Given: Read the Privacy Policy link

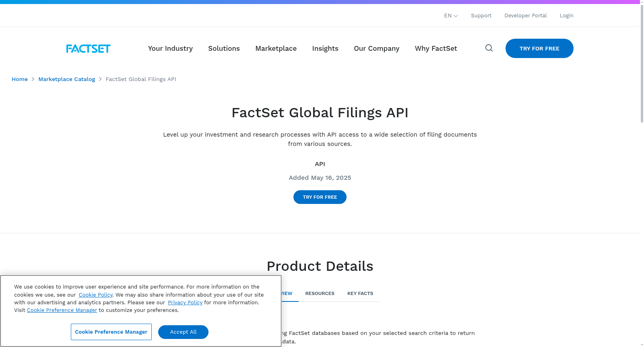Looking at the screenshot, I should (185, 303).
